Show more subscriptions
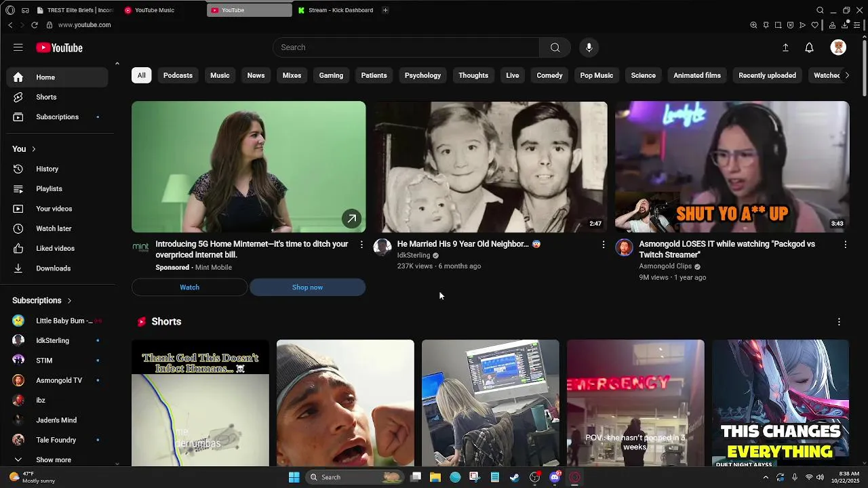The image size is (868, 488). (57, 460)
